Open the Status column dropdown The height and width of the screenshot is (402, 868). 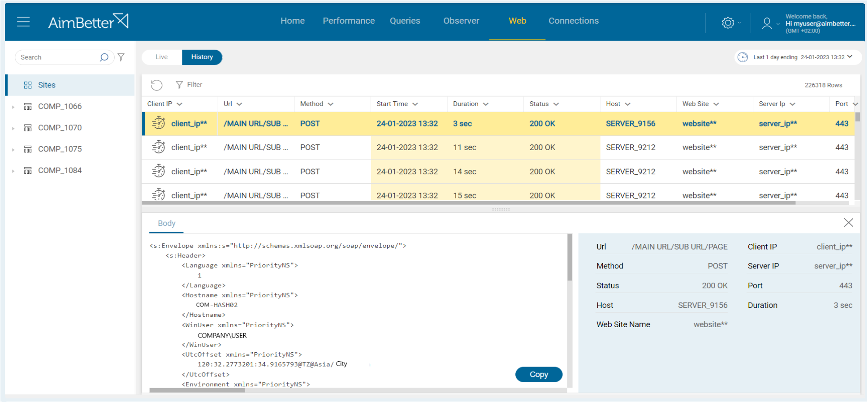coord(556,104)
